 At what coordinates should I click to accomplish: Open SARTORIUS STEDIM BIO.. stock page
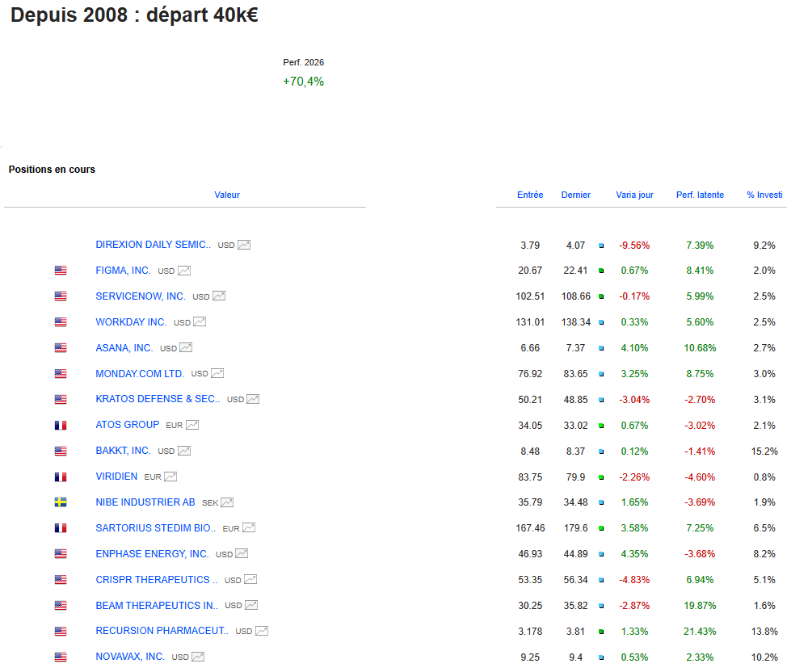[x=156, y=528]
